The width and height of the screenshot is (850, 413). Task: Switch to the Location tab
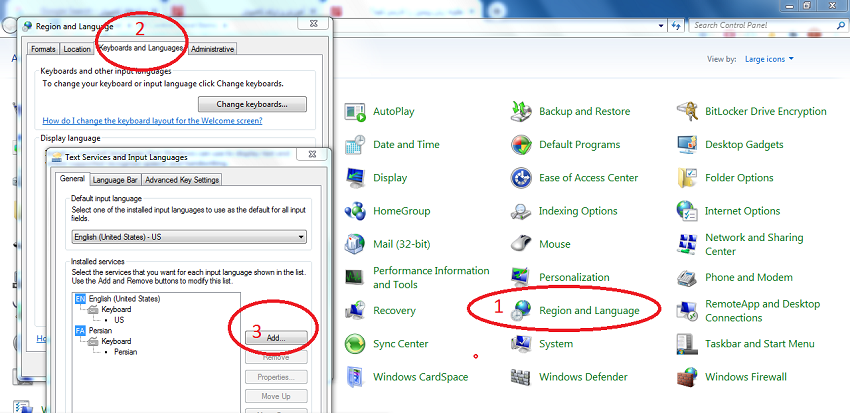point(77,49)
